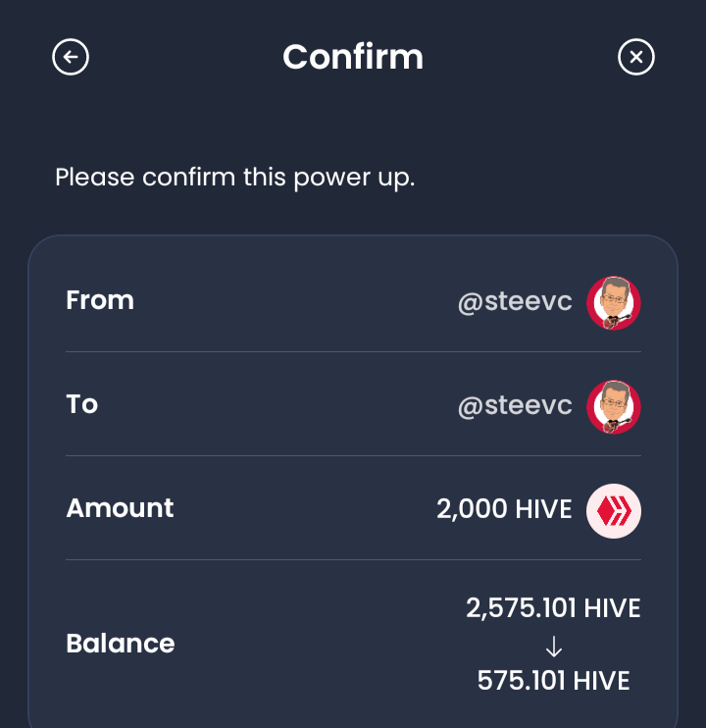Click the current balance 2,575.101 HIVE

click(x=553, y=608)
